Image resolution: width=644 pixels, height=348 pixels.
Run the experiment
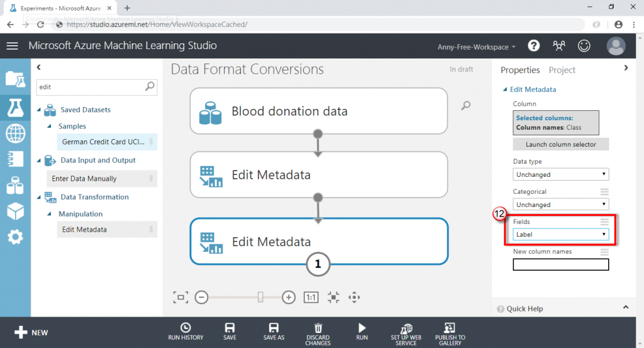362,332
